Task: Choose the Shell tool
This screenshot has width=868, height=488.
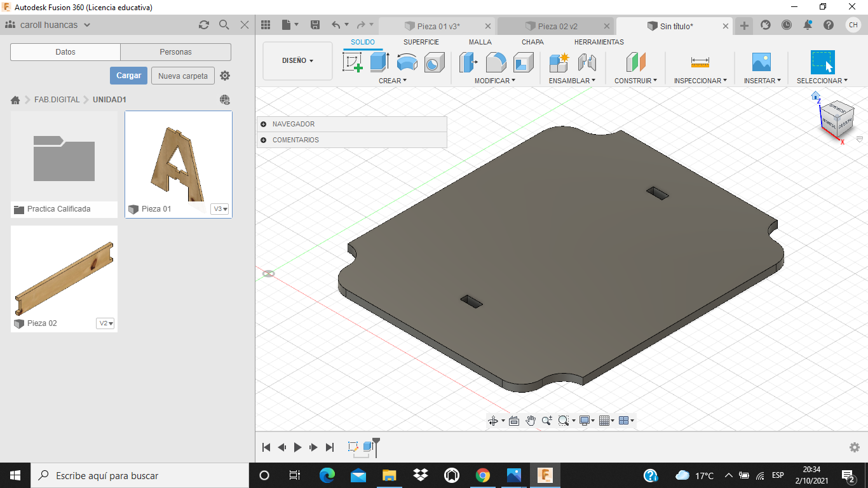Action: pos(524,62)
